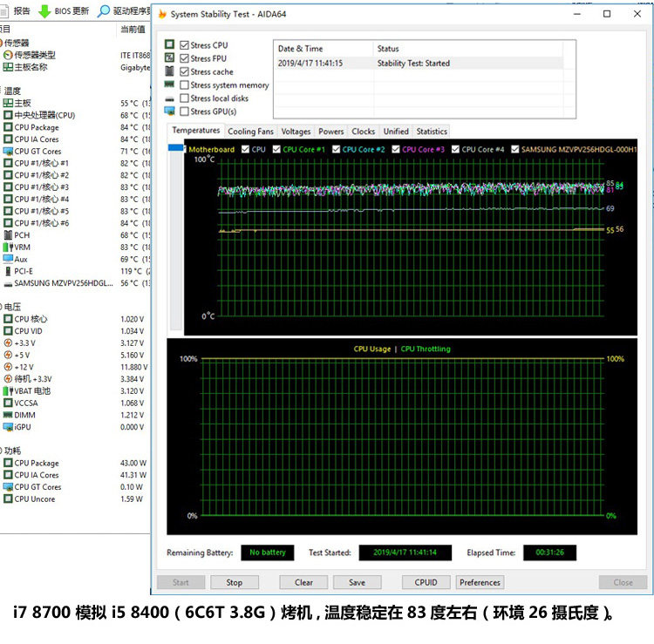Click the iGPU icon in voltage list
The width and height of the screenshot is (654, 644).
click(x=8, y=427)
